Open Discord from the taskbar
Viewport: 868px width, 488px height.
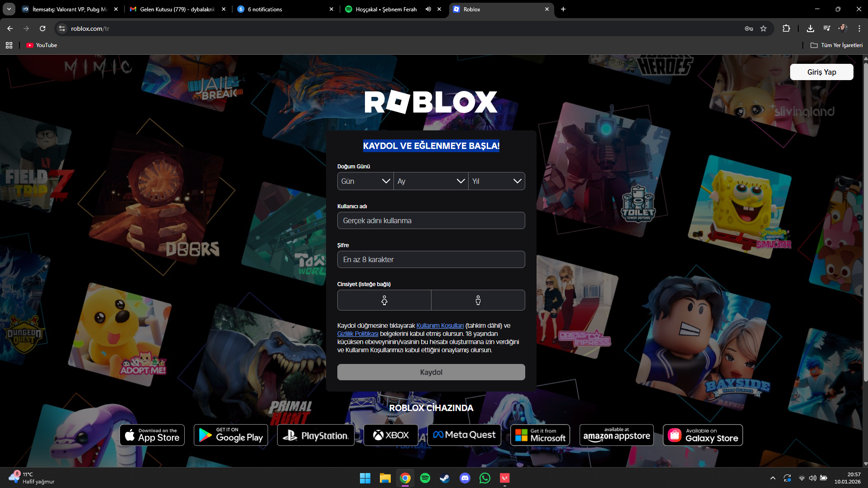[x=465, y=478]
